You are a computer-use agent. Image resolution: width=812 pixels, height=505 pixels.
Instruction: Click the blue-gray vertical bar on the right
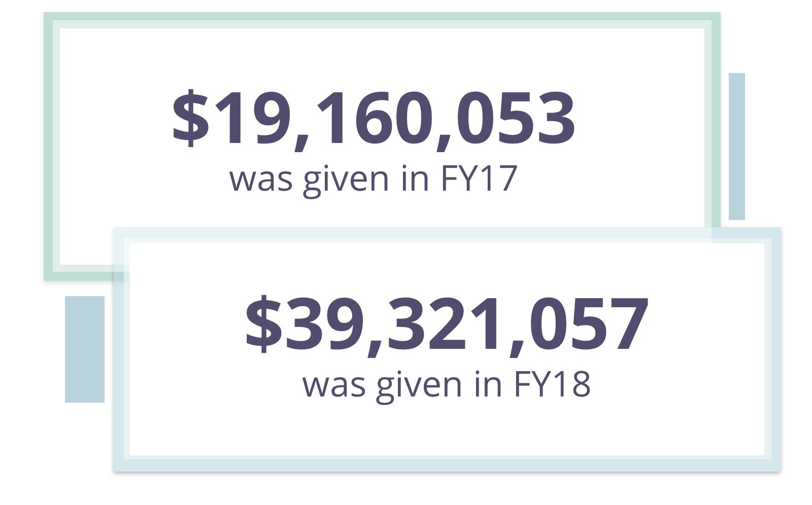736,147
